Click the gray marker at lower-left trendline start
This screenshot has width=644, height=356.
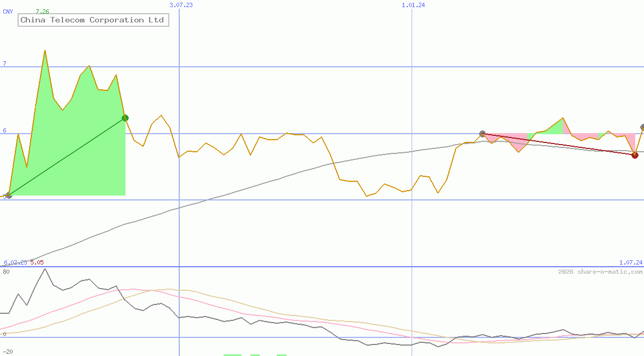pos(8,196)
